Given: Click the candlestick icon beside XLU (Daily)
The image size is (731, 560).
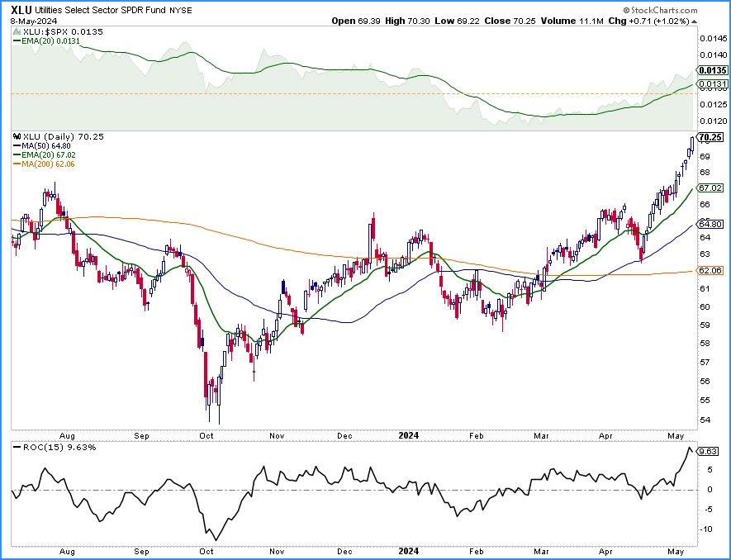Looking at the screenshot, I should tap(17, 136).
